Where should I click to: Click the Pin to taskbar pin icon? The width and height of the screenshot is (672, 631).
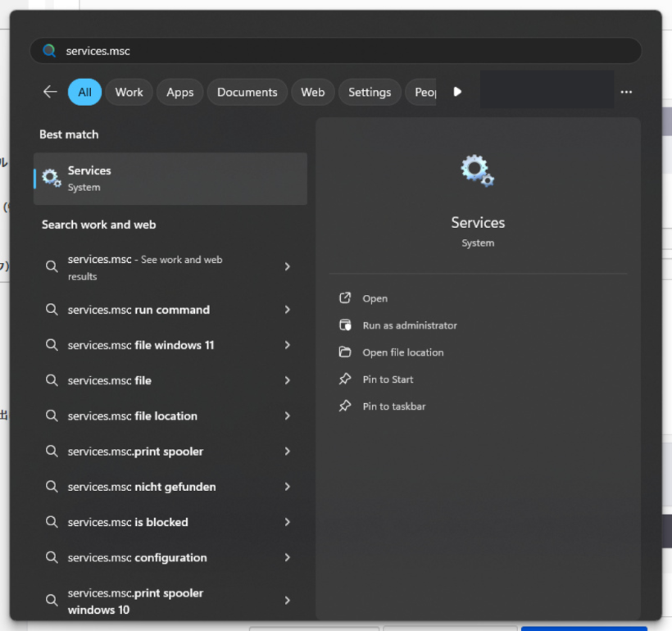345,406
